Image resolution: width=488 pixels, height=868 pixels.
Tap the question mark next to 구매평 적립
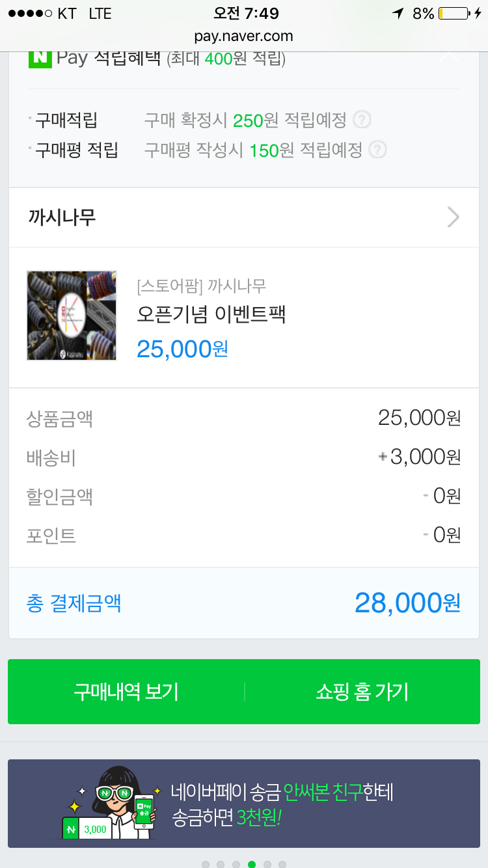pyautogui.click(x=377, y=150)
